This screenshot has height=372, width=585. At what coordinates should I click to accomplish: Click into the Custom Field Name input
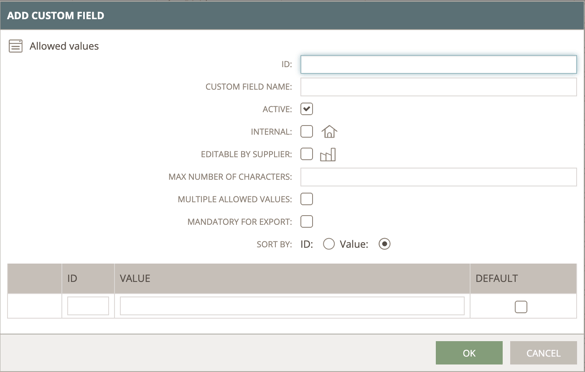click(438, 87)
